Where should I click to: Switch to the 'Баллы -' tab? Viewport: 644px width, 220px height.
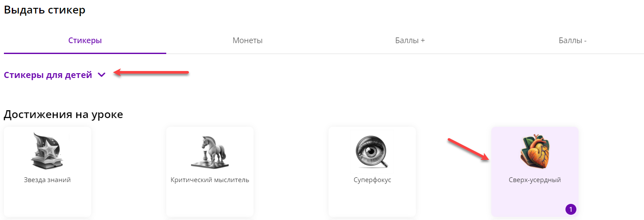pos(572,41)
